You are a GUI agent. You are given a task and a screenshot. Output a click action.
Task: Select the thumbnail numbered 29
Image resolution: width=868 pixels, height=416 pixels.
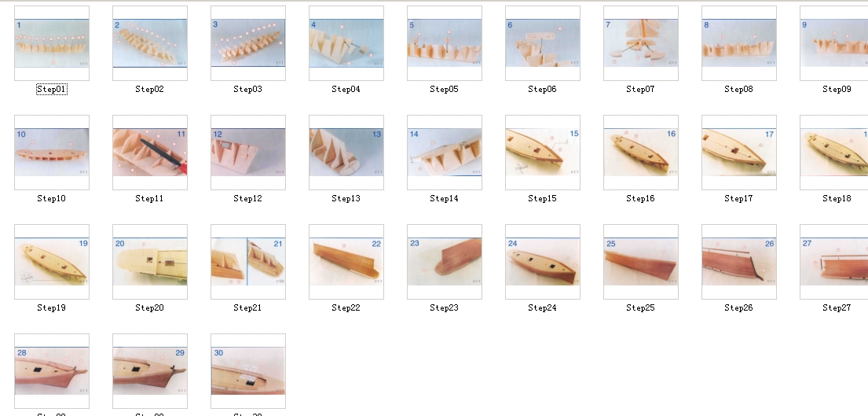click(150, 370)
